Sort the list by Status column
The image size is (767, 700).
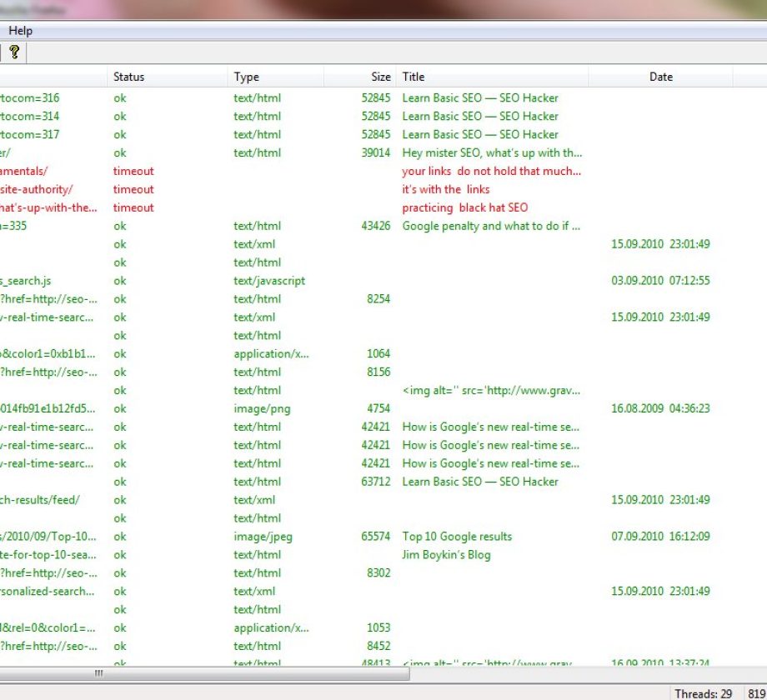(x=129, y=77)
